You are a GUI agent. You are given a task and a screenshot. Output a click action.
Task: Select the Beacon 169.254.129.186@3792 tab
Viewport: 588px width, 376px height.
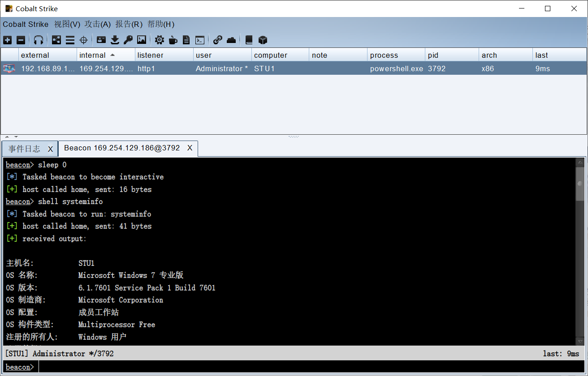point(122,148)
